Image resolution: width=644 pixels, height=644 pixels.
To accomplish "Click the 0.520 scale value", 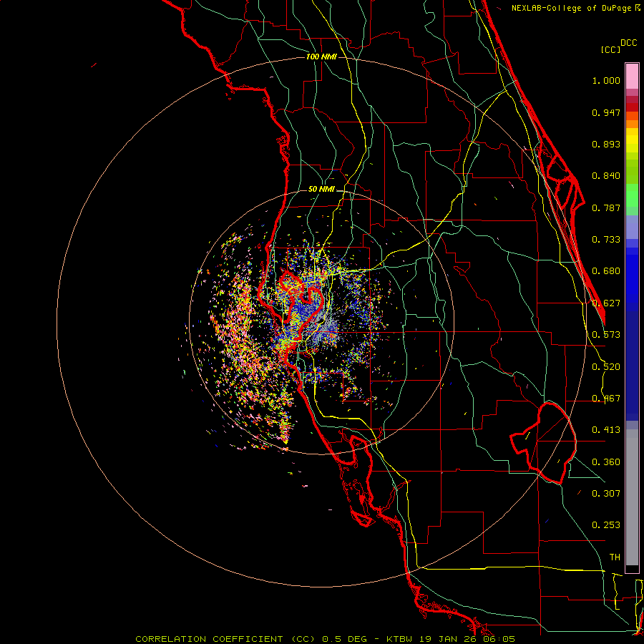I will (x=606, y=367).
